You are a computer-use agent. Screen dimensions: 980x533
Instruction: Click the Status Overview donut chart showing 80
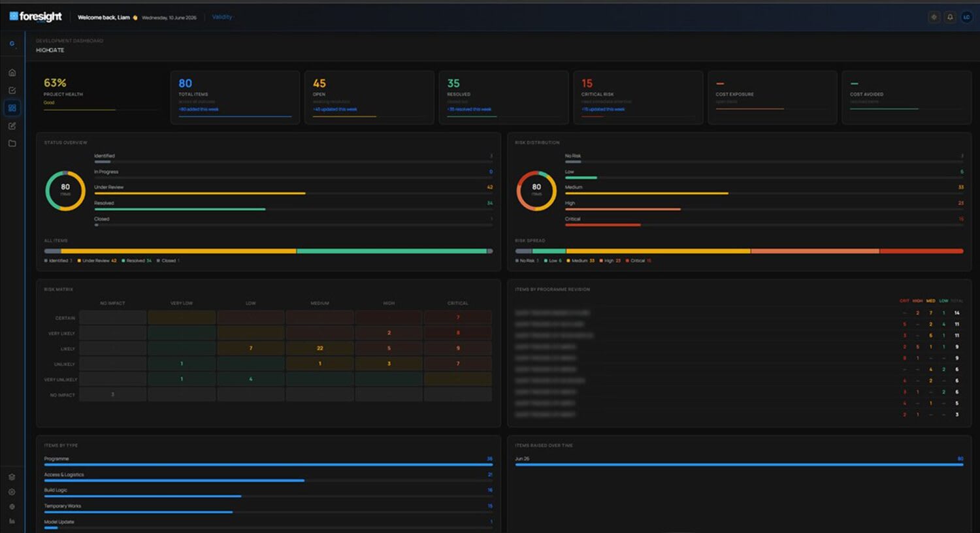coord(65,191)
